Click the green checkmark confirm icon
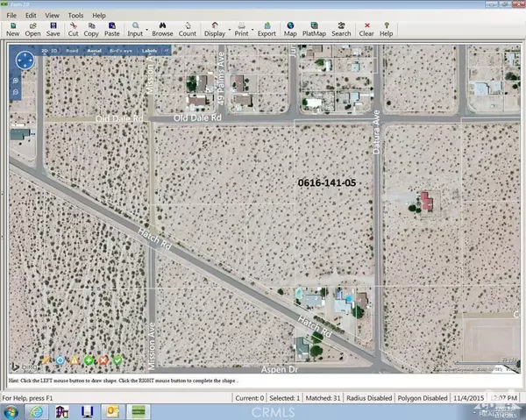 [117, 360]
